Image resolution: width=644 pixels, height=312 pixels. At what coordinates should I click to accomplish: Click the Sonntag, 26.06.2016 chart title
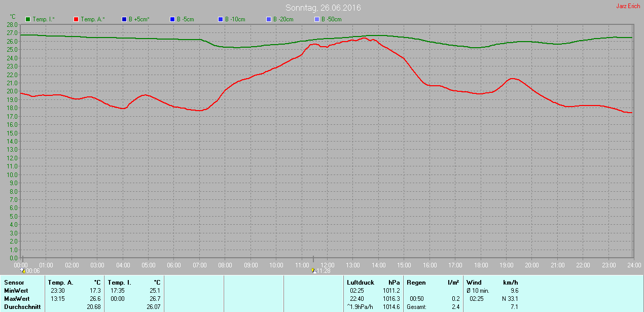tap(323, 8)
